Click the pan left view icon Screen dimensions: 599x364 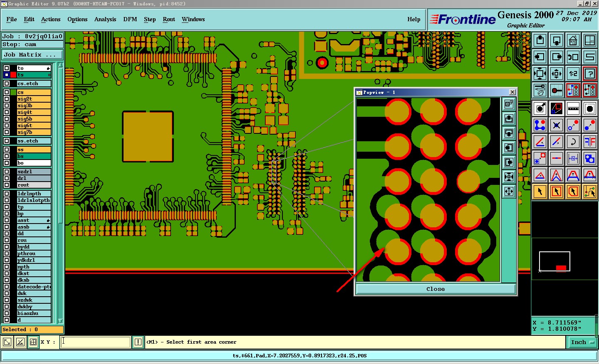click(x=540, y=57)
